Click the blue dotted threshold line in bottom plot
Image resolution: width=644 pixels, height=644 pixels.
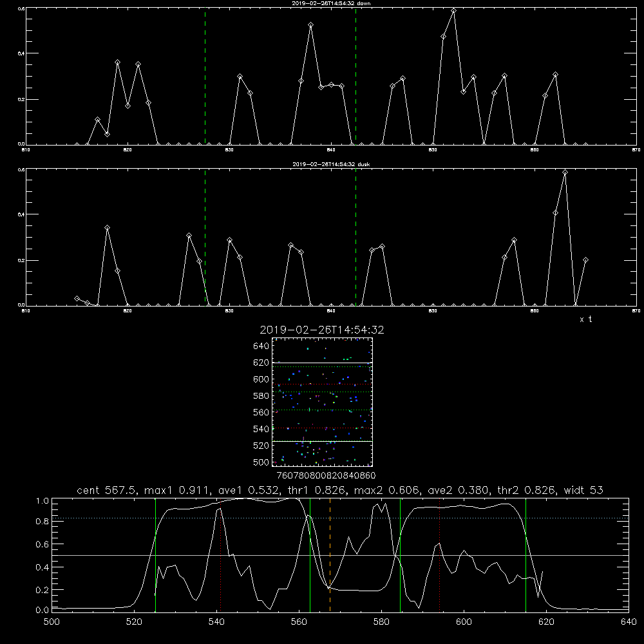pos(340,518)
